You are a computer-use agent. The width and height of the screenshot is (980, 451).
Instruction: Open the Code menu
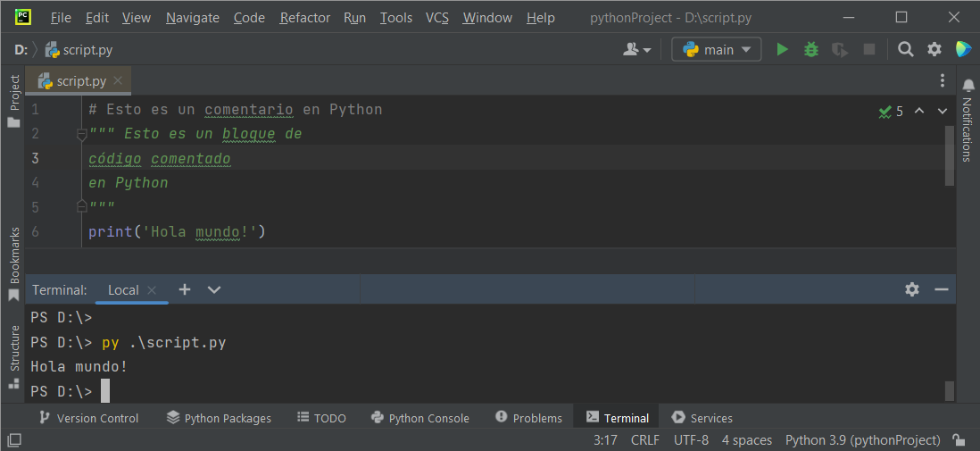249,18
